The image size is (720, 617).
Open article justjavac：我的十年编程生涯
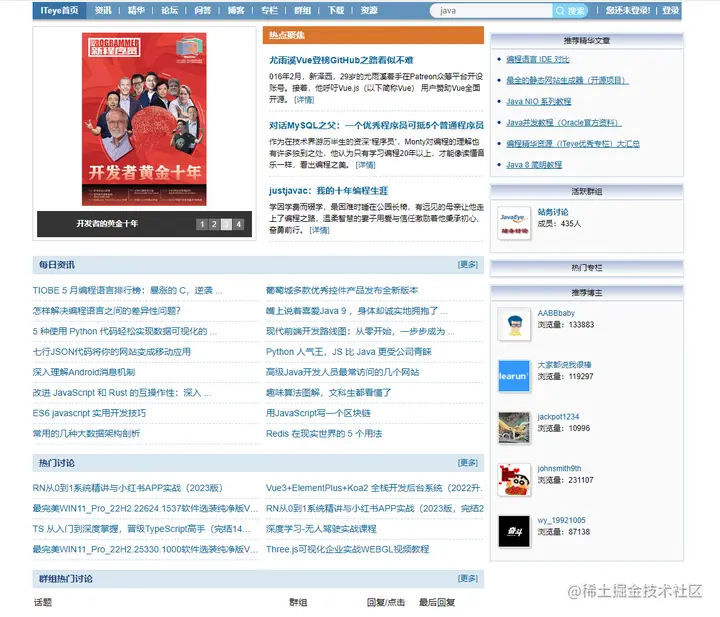[328, 191]
